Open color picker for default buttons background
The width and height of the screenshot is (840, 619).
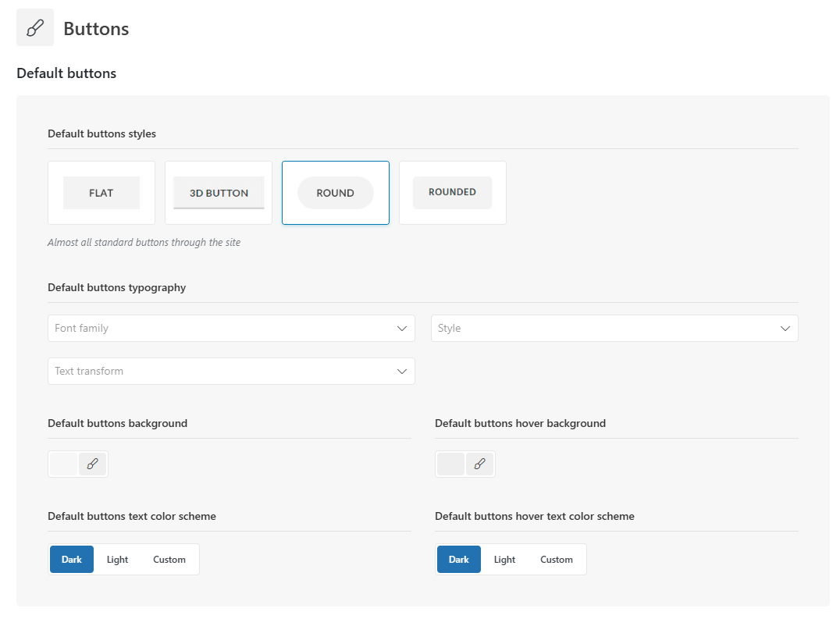tap(93, 464)
